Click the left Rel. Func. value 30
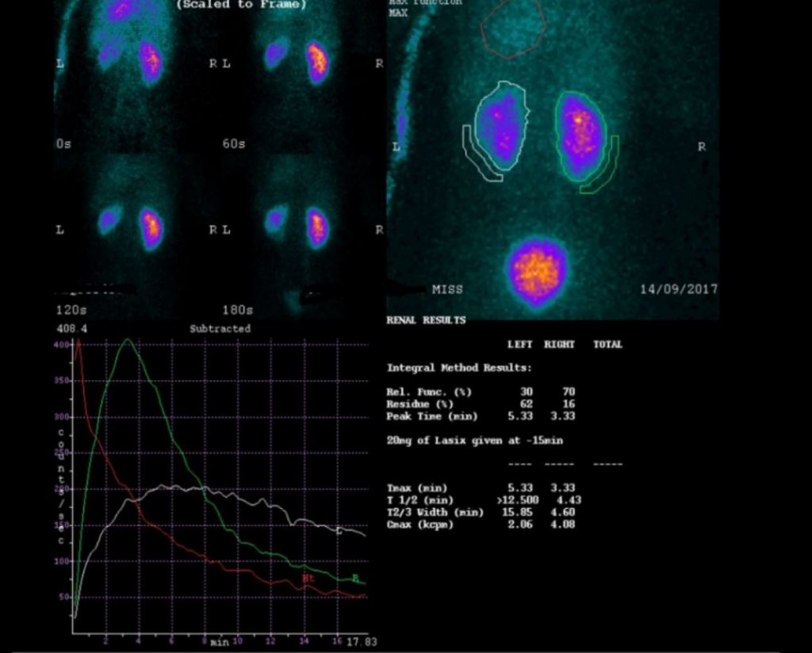Viewport: 812px width, 653px height. click(x=527, y=391)
